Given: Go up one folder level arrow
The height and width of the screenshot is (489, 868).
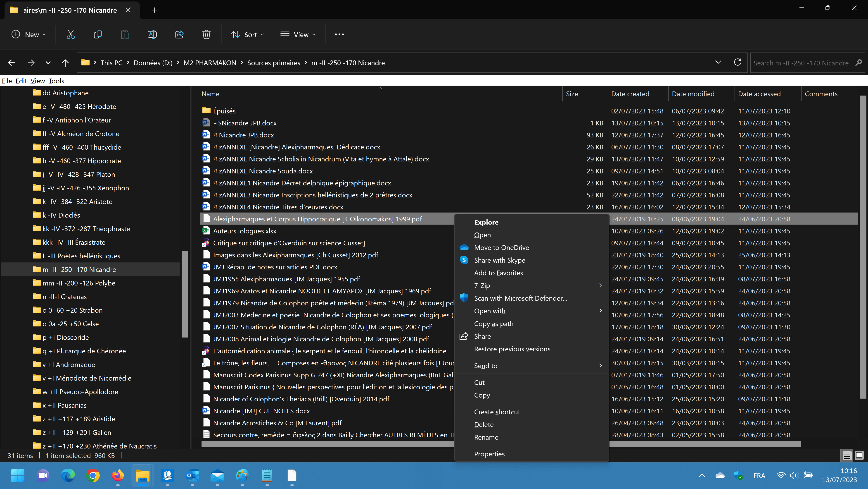Looking at the screenshot, I should 65,63.
